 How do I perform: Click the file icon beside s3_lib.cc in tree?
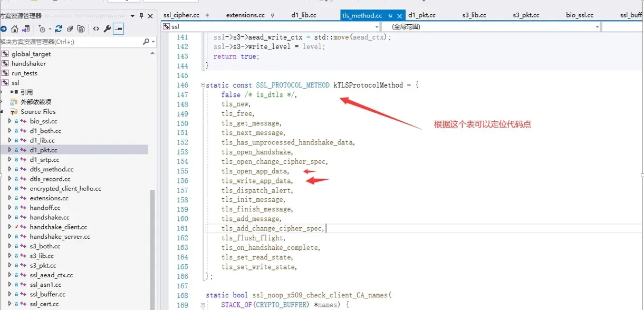[x=23, y=256]
